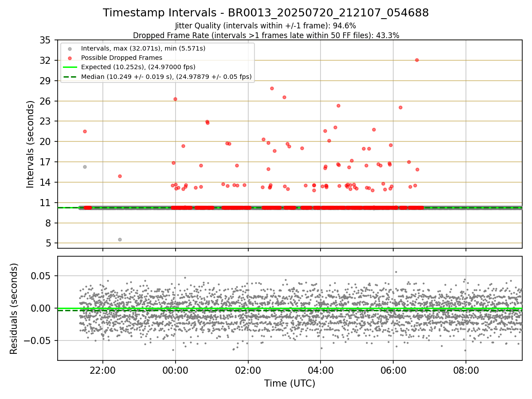Click the red point near 28 seconds
The width and height of the screenshot is (532, 399).
point(272,88)
